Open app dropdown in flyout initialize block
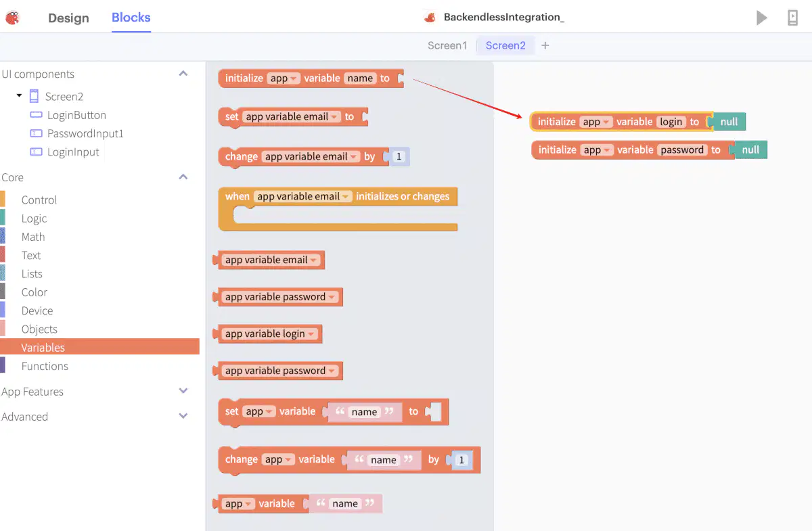Image resolution: width=812 pixels, height=531 pixels. pos(284,78)
